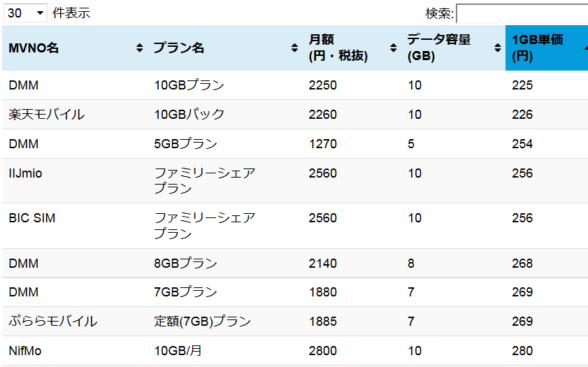The height and width of the screenshot is (367, 588).
Task: Select the BIC SIM row cell
Action: (x=75, y=226)
